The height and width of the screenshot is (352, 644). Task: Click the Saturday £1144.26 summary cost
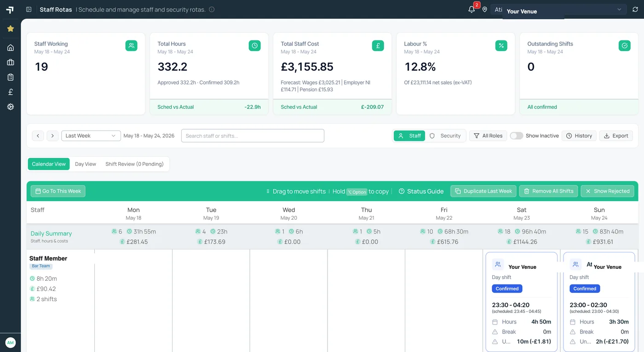point(522,242)
